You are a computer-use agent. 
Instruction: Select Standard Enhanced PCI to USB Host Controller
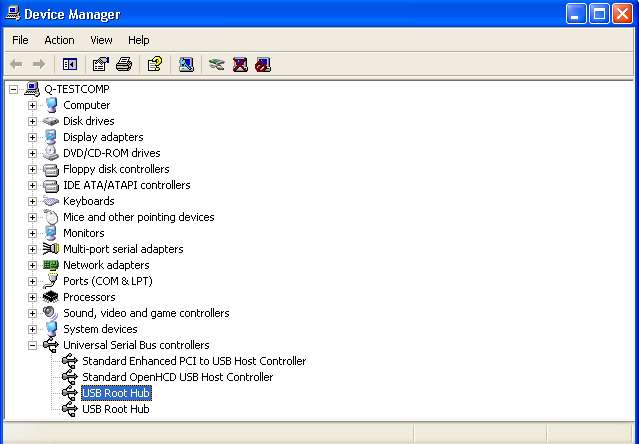193,361
